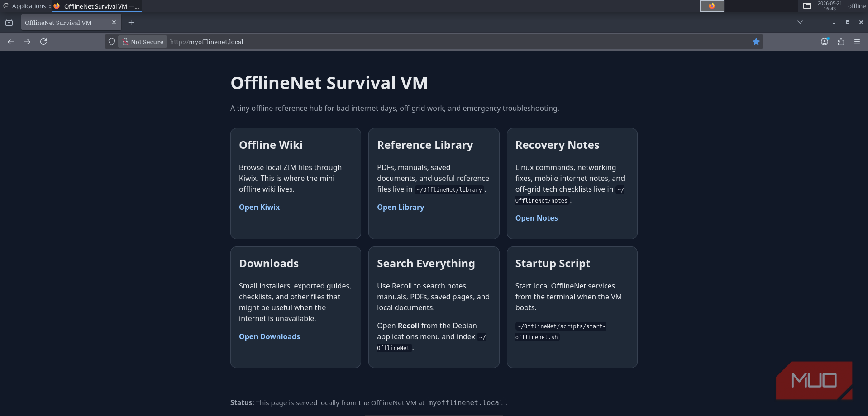The height and width of the screenshot is (416, 868).
Task: Click the Search Everything card heading
Action: click(x=426, y=263)
